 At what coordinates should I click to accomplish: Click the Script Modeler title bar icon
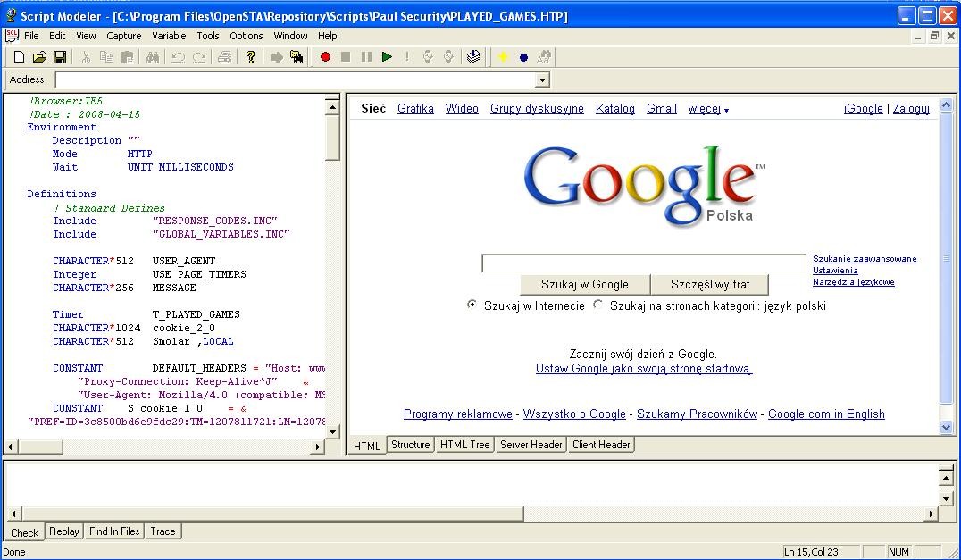[11, 15]
